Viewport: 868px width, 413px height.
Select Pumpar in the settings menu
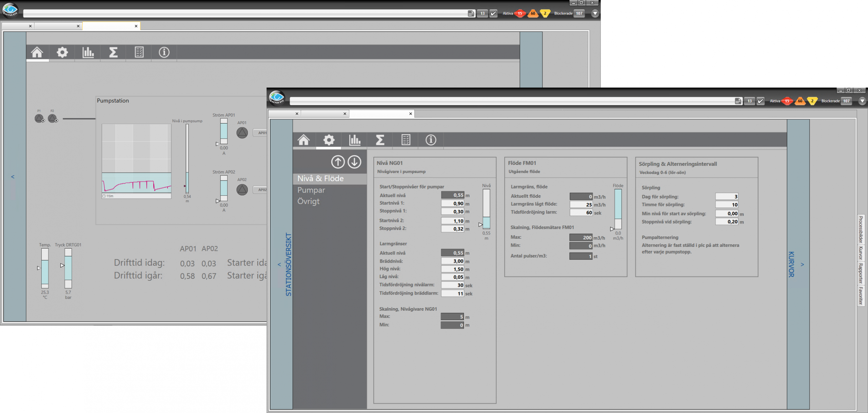(x=311, y=190)
